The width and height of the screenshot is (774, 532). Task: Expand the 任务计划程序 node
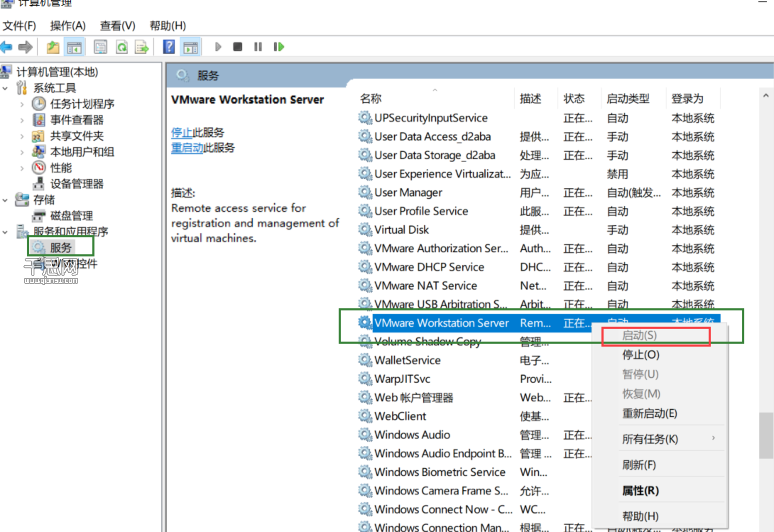pos(22,104)
